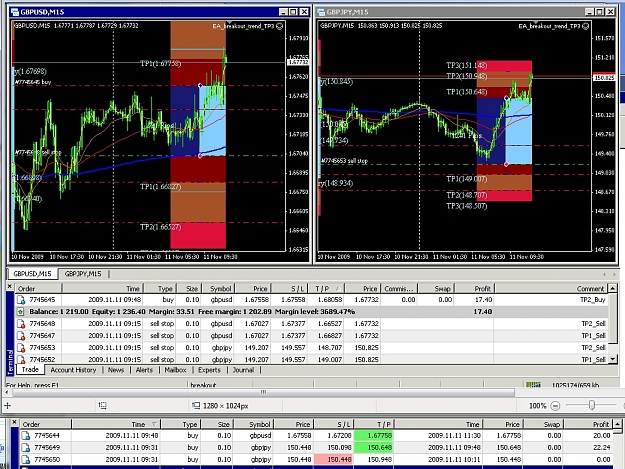Sort terminal orders by Symbol column
The image size is (625, 469).
pos(219,288)
